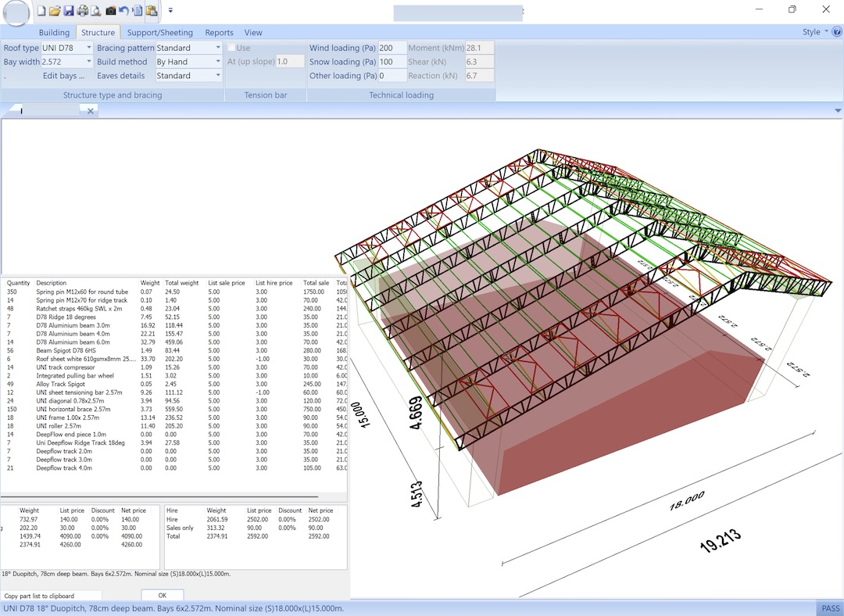
Task: Open the Reports ribbon tab
Action: pyautogui.click(x=219, y=33)
